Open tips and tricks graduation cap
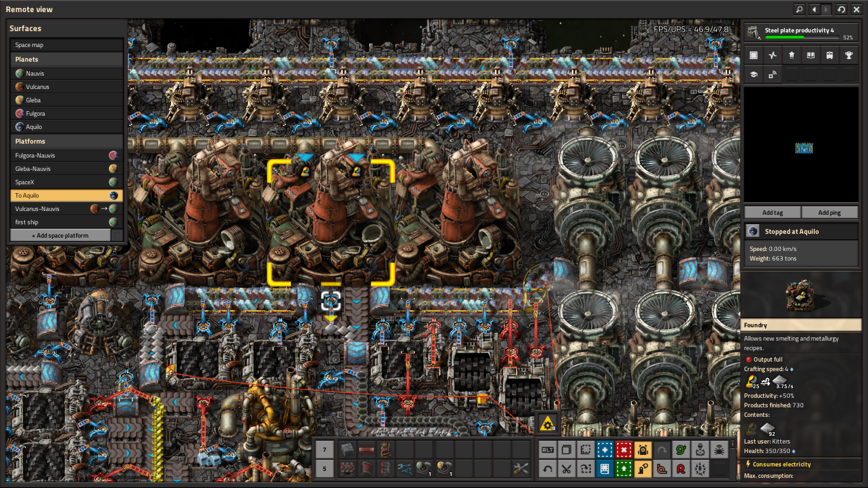 click(x=754, y=74)
